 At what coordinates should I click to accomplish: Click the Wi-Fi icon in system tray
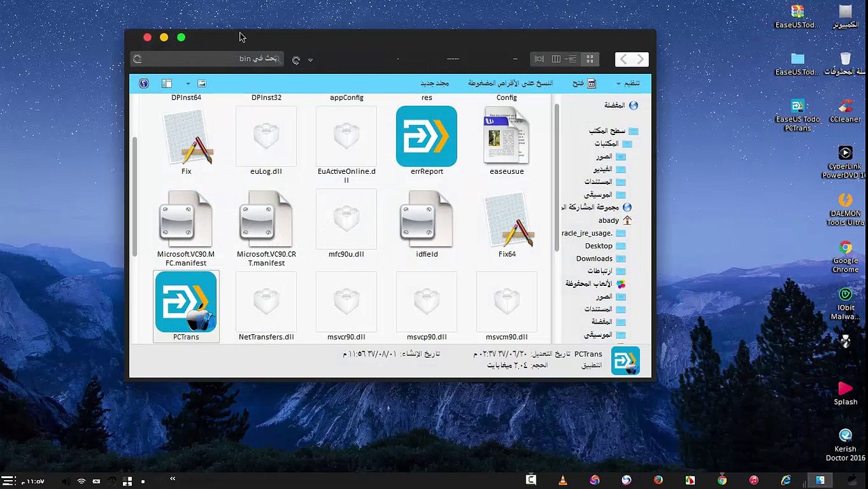(82, 482)
